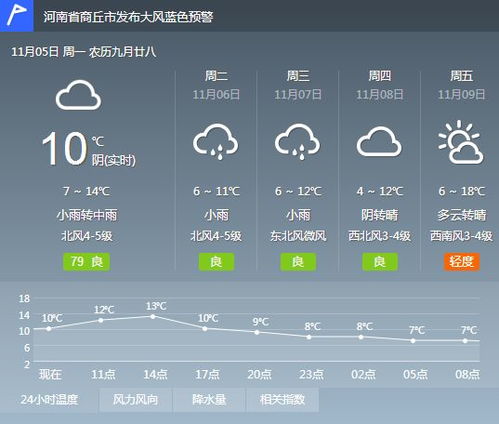The image size is (499, 424).
Task: Click today's range 7 ~ 14℃
Action: click(x=87, y=191)
